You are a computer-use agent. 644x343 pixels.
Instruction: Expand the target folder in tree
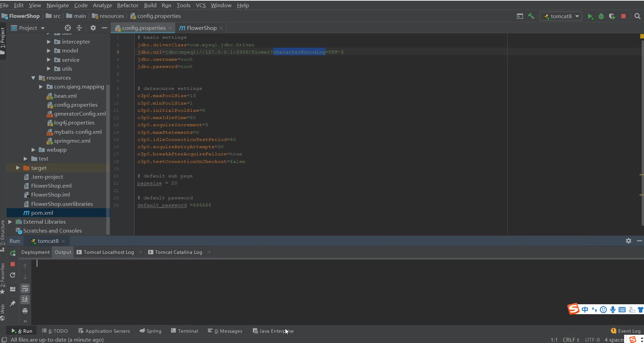click(x=18, y=168)
